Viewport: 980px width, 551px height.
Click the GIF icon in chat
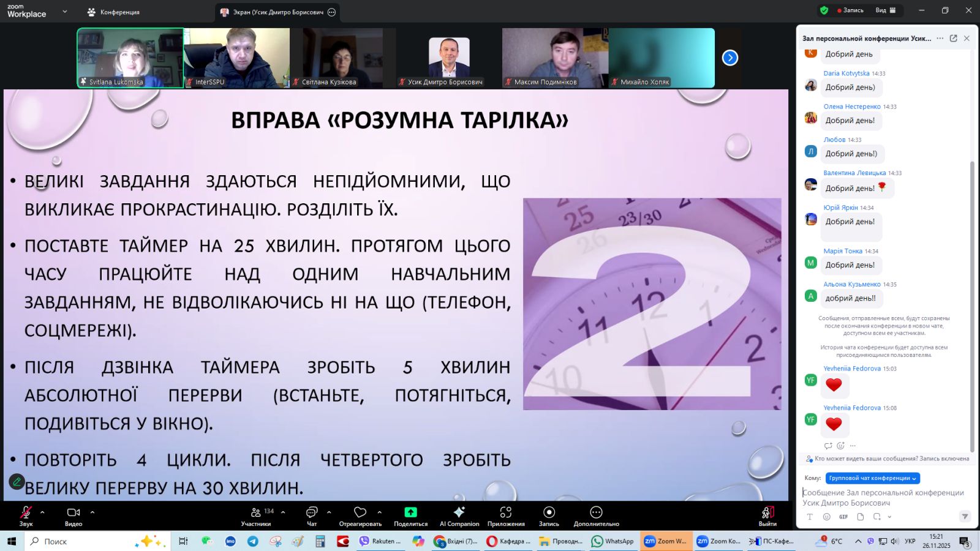[843, 517]
